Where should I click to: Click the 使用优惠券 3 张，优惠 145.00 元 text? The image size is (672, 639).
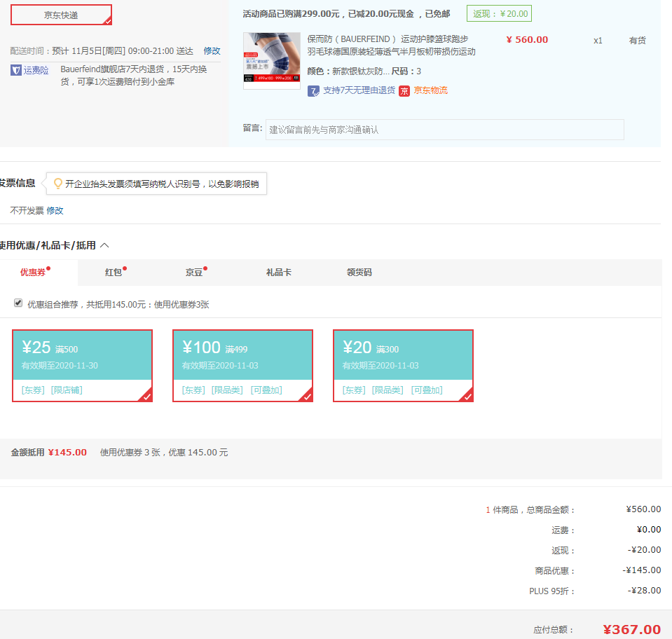point(164,453)
